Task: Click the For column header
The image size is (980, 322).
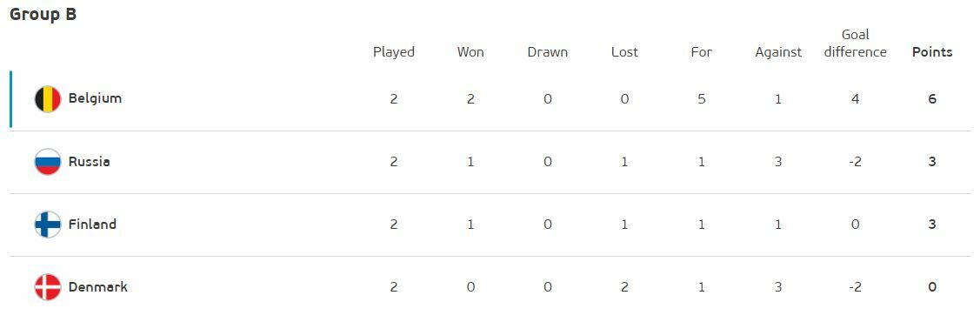Action: 701,52
